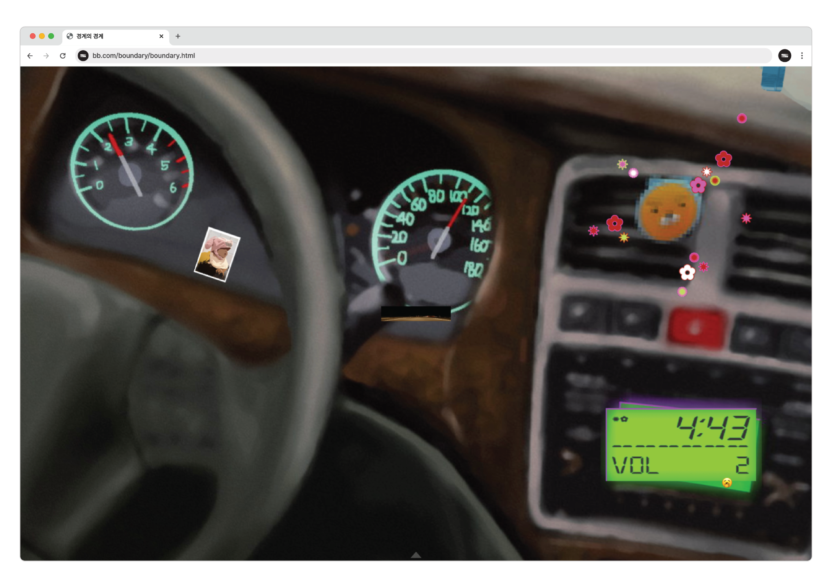Click the browser forward arrow

click(x=46, y=56)
